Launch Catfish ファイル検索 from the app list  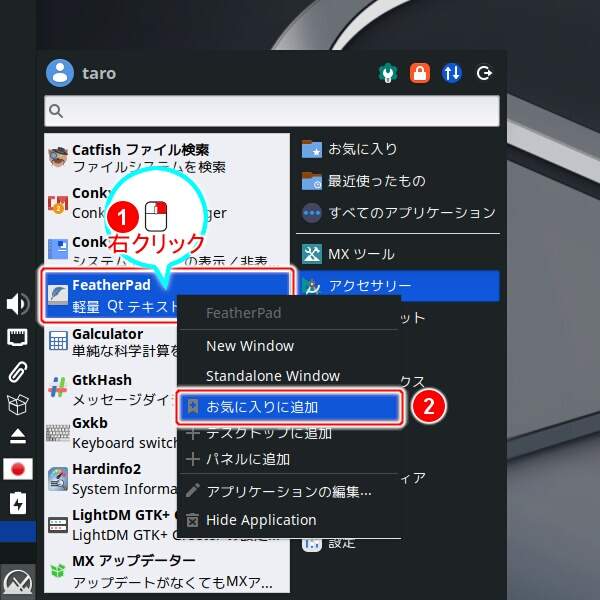pyautogui.click(x=150, y=158)
